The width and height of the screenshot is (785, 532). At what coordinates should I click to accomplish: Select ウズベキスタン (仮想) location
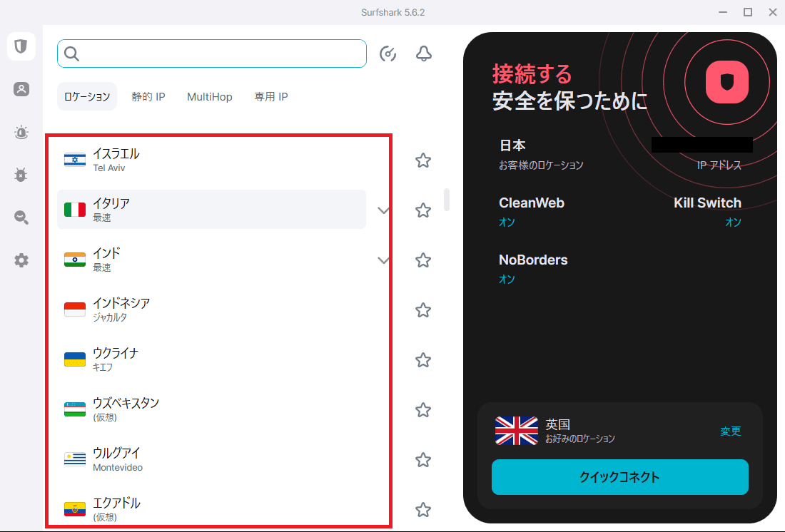[211, 409]
